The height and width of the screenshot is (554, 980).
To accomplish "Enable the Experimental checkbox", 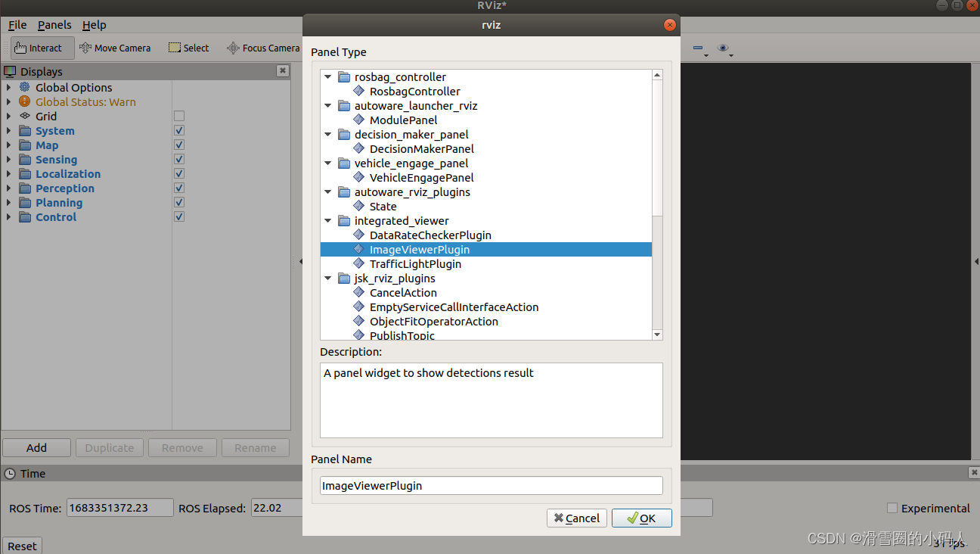I will [x=892, y=508].
